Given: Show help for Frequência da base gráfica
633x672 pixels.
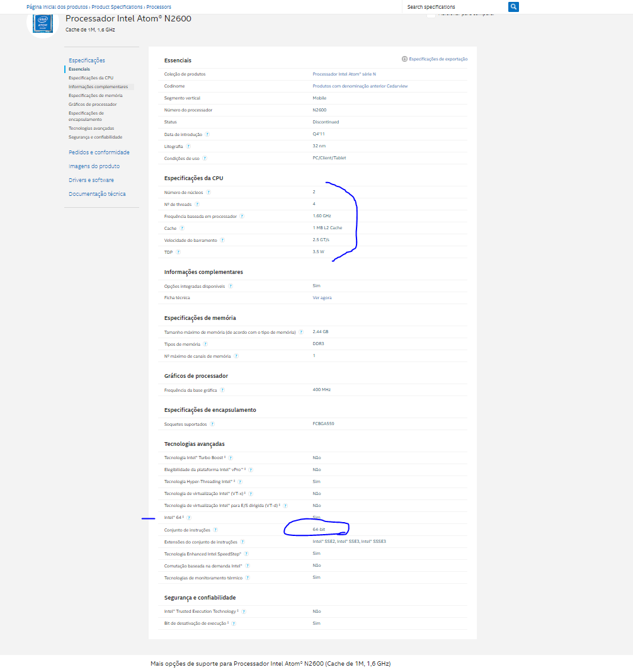Looking at the screenshot, I should coord(222,390).
